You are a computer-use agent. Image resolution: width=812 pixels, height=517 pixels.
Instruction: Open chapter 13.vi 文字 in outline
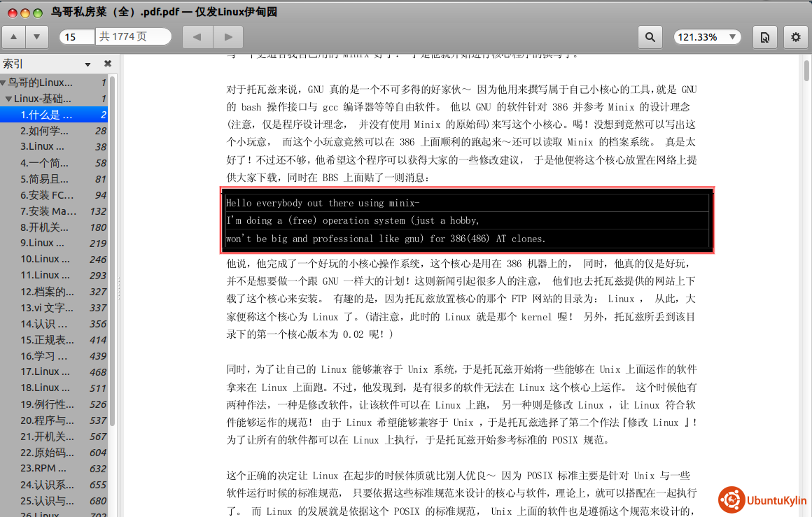tap(46, 308)
